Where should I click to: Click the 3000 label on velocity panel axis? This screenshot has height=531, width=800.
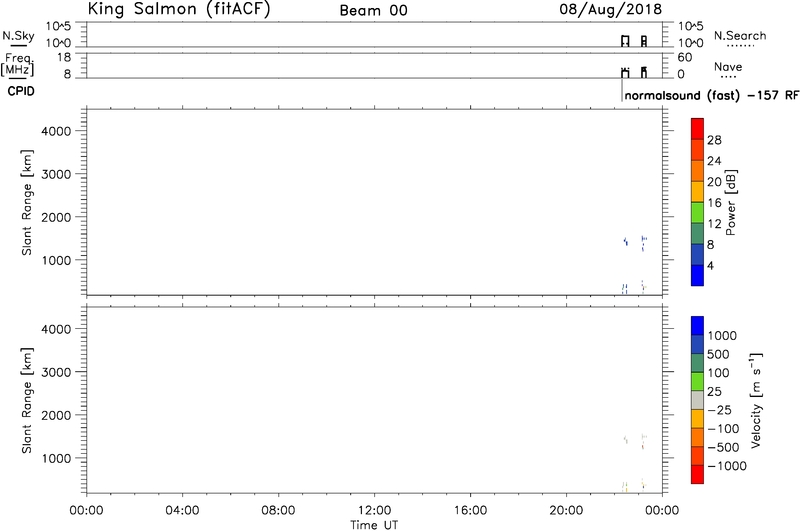tap(56, 372)
